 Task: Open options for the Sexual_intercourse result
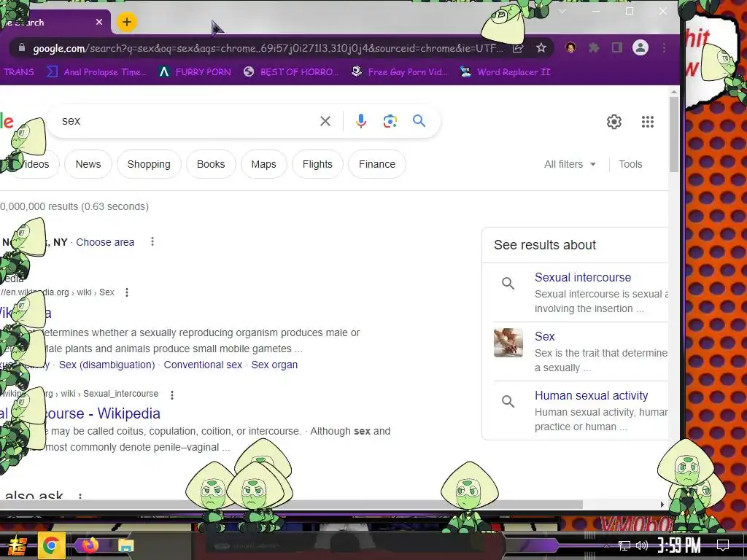172,394
